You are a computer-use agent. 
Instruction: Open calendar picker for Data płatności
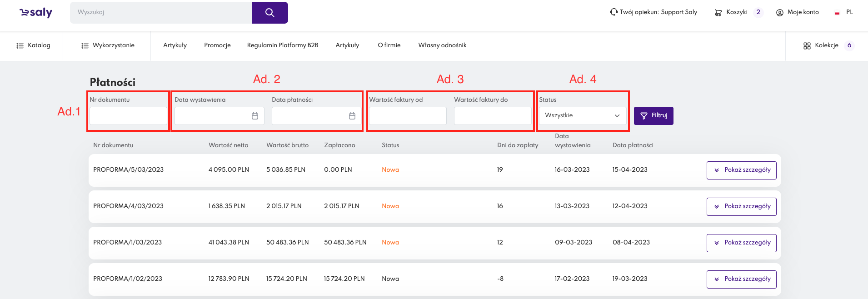point(352,116)
